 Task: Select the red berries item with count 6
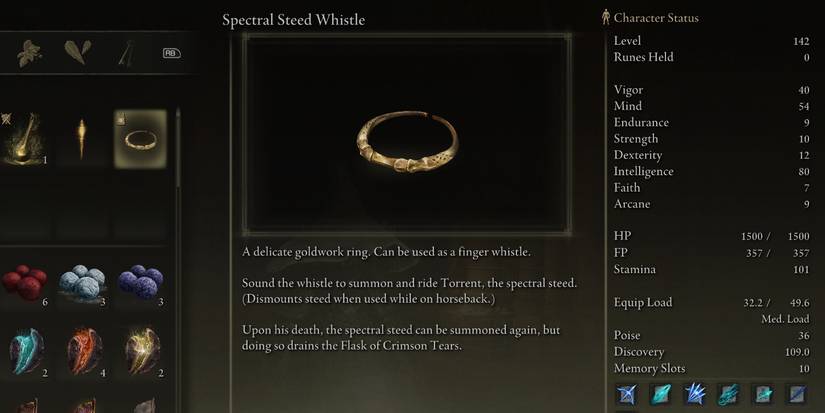(x=25, y=283)
